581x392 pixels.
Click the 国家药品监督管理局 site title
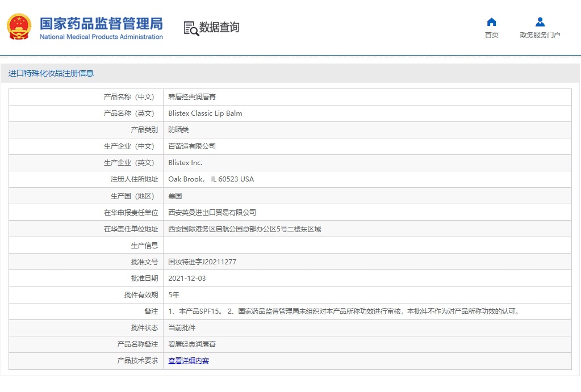click(x=101, y=24)
